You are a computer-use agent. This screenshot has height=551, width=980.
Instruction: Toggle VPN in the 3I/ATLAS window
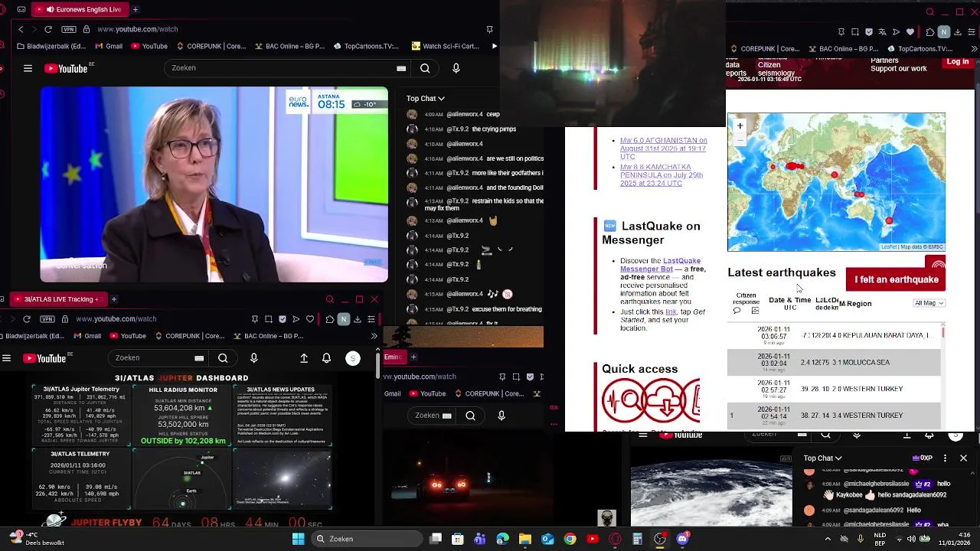(47, 319)
